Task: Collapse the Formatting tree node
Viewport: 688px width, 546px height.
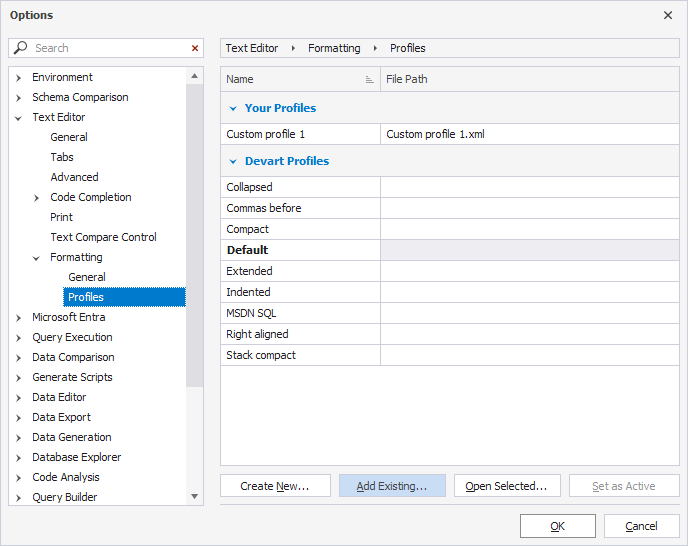Action: 37,257
